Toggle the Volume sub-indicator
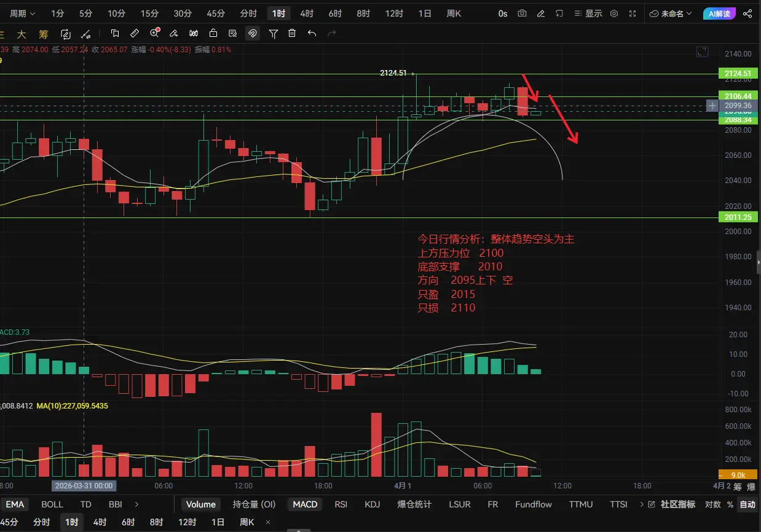The image size is (761, 532). tap(201, 504)
